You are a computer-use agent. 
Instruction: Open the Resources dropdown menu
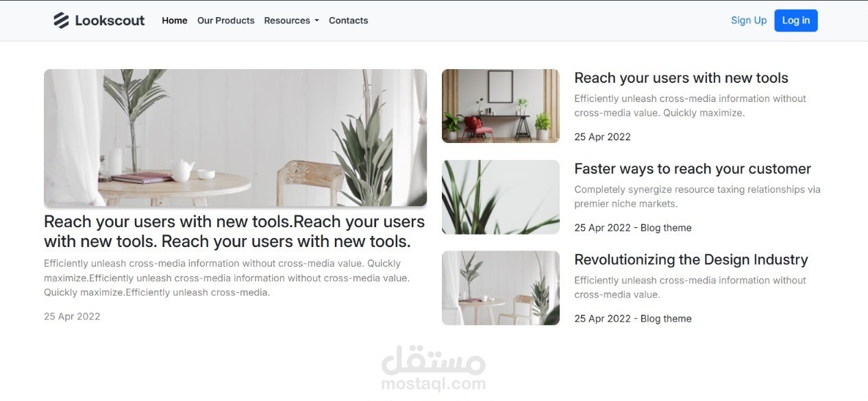point(287,20)
